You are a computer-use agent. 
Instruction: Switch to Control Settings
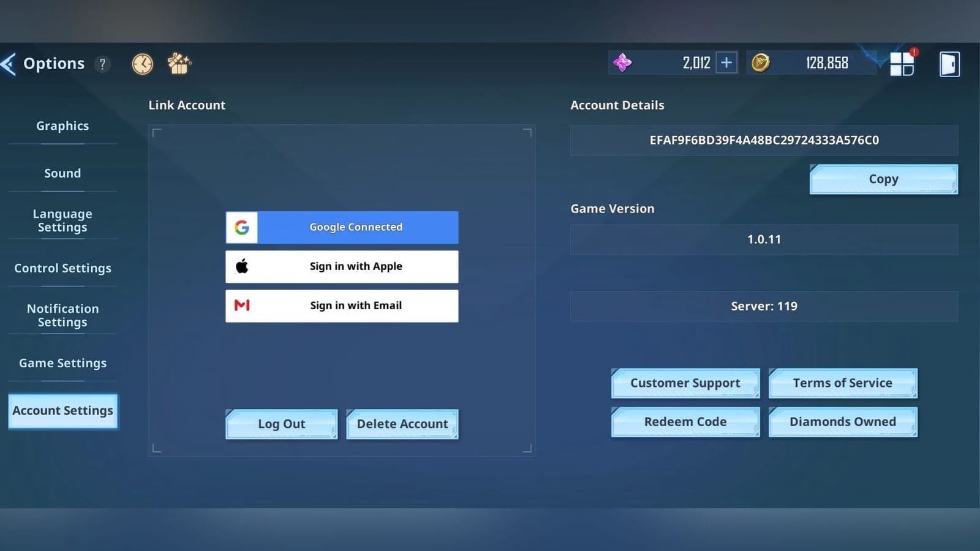[62, 268]
